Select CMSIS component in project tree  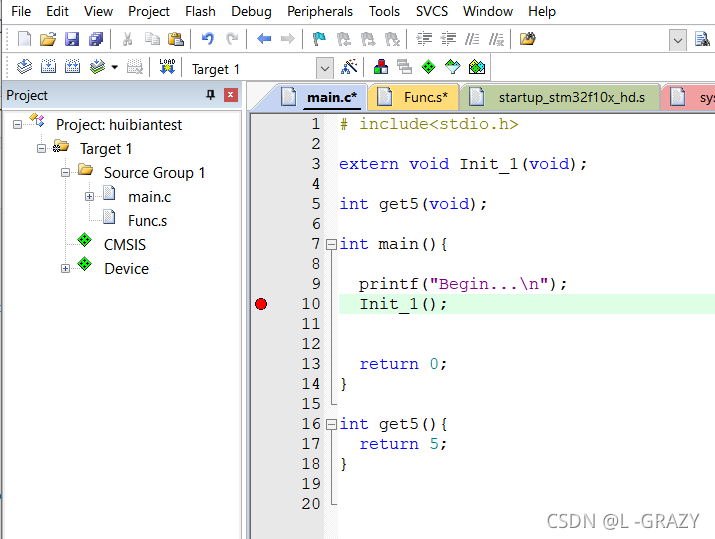click(124, 245)
